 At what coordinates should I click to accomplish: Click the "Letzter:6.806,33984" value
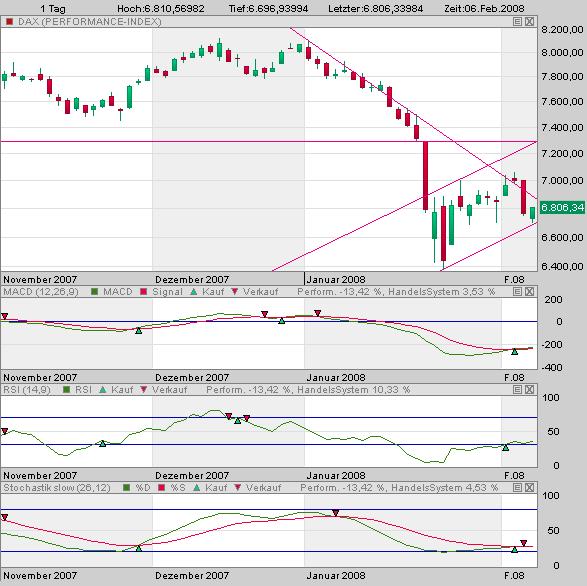click(375, 8)
